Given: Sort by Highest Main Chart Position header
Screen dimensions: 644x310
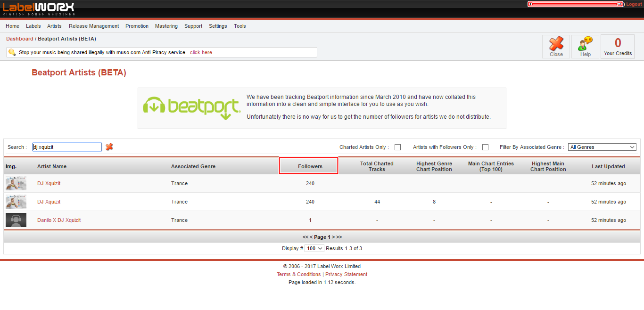Looking at the screenshot, I should click(548, 166).
